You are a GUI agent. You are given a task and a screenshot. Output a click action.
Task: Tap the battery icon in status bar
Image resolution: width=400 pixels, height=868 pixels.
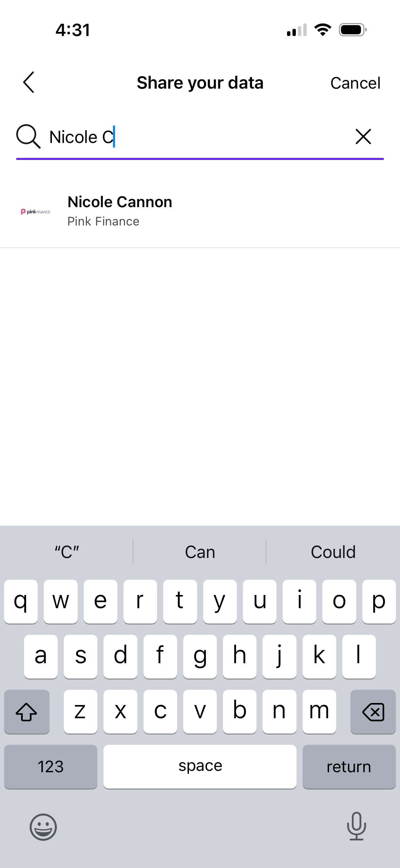pos(353,30)
